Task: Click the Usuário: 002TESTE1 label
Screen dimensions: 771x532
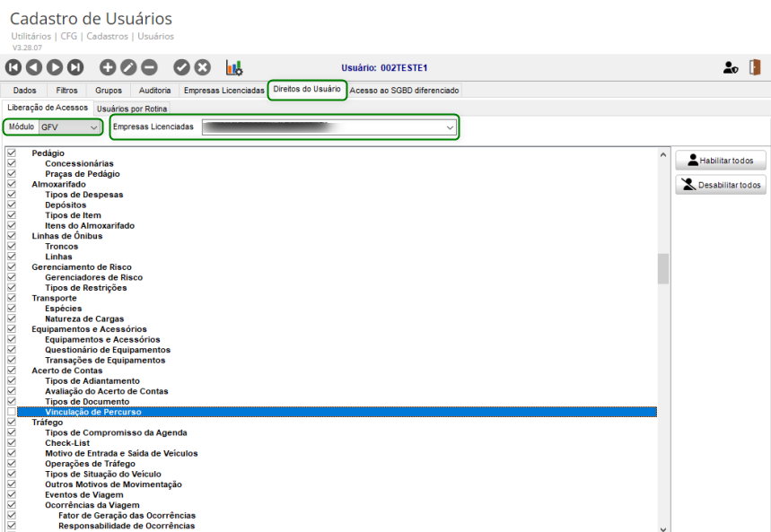Action: [x=384, y=68]
